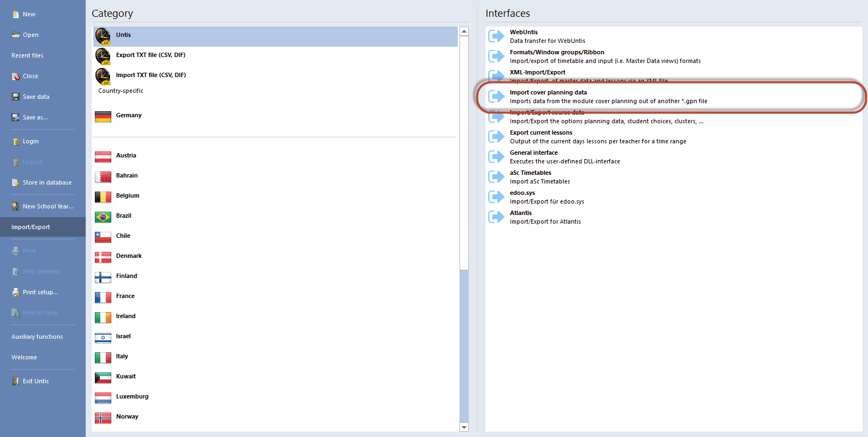This screenshot has height=437, width=868.
Task: Open Formats/Window groups/Ribbon interface
Action: click(674, 56)
